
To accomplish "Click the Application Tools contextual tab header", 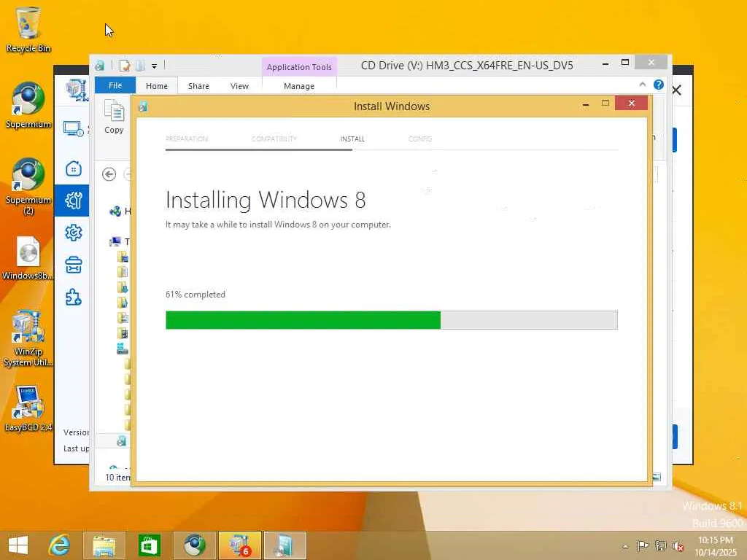I will [299, 66].
